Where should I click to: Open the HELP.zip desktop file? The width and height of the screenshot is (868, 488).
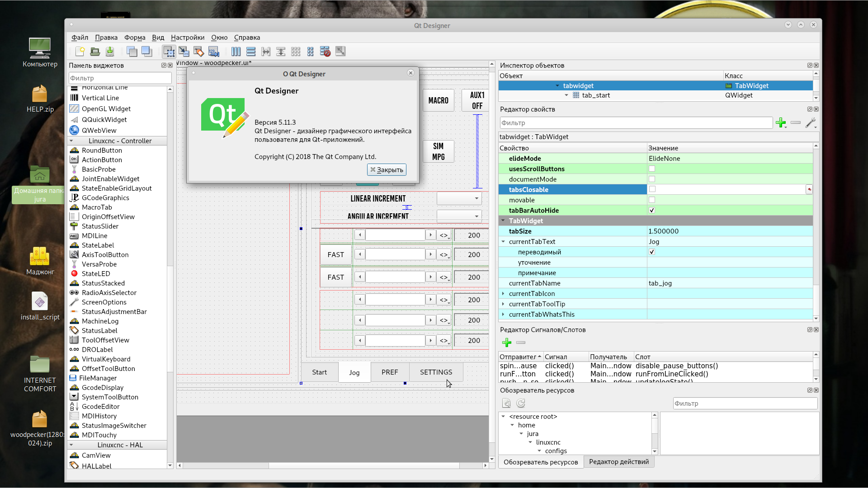click(x=40, y=98)
